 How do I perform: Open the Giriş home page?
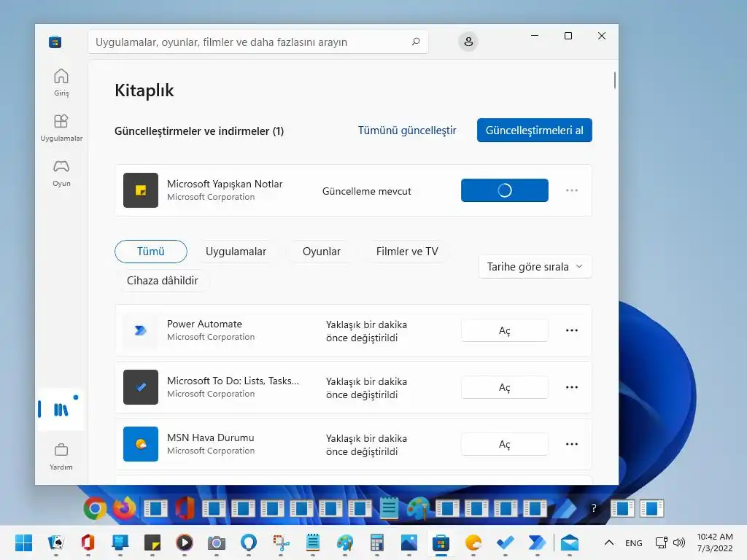[x=61, y=82]
